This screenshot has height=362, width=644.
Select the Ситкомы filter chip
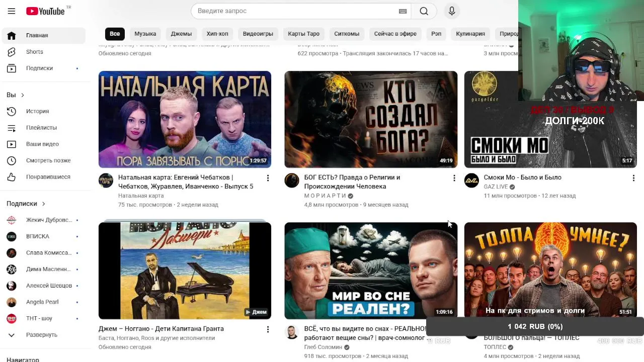click(x=347, y=34)
